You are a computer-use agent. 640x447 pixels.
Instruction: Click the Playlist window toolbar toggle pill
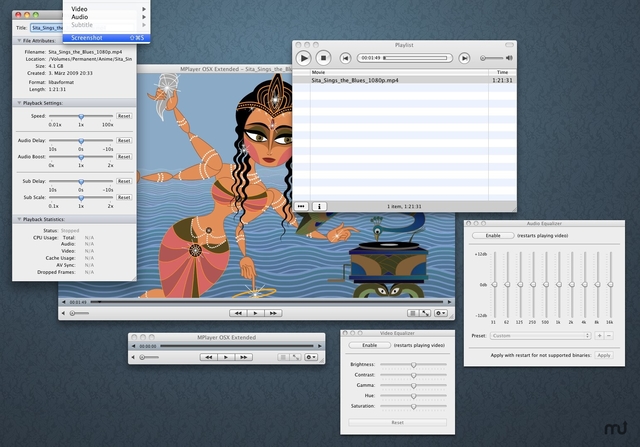509,45
